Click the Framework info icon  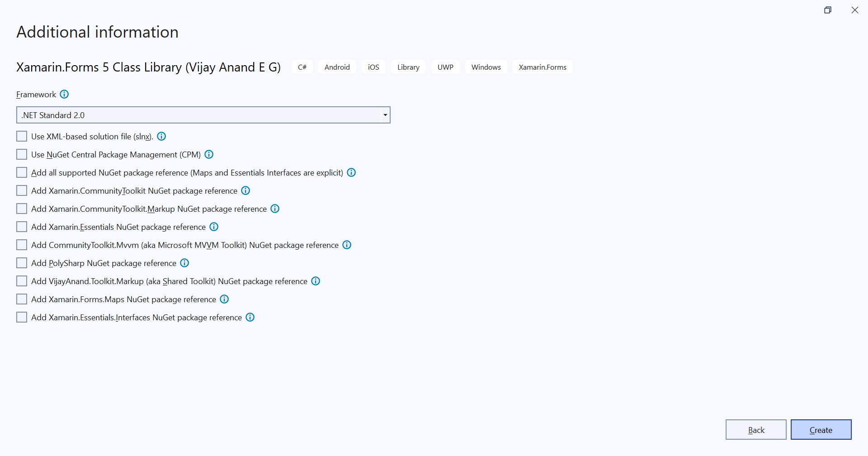[x=64, y=94]
